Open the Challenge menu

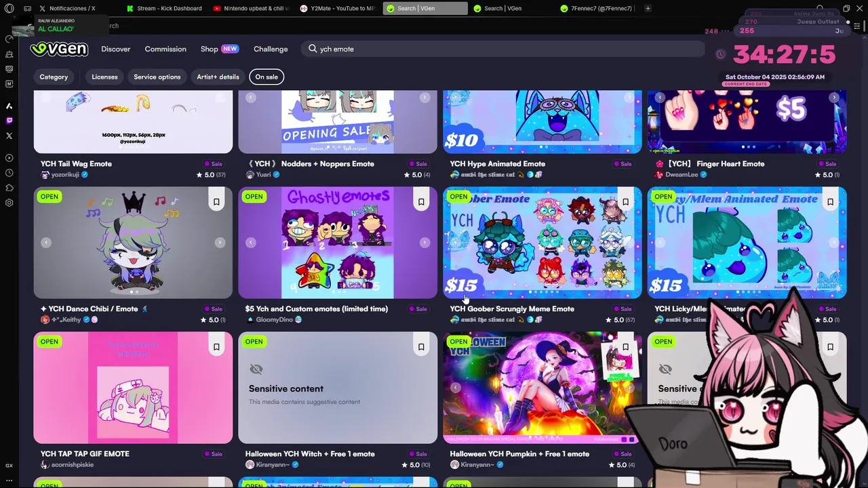271,49
